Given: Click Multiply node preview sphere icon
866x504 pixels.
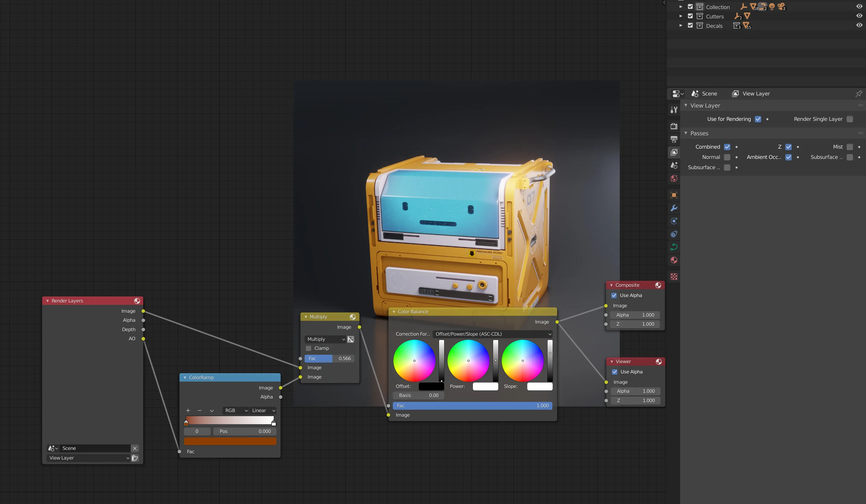Looking at the screenshot, I should coord(353,317).
